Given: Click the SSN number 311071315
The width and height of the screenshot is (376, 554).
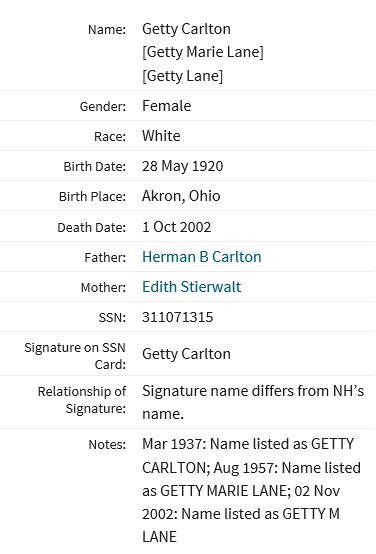Looking at the screenshot, I should [177, 317].
